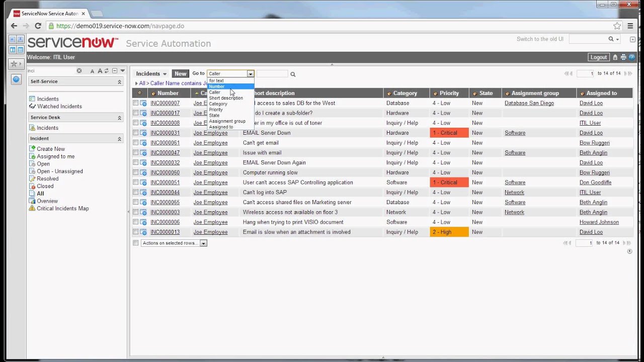Image resolution: width=644 pixels, height=362 pixels.
Task: Click the Print icon in the header bar
Action: (623, 57)
